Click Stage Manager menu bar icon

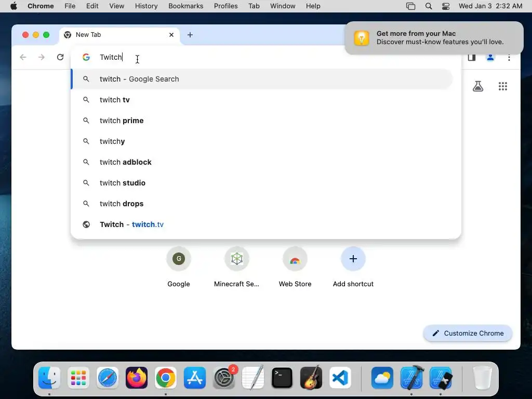click(411, 6)
